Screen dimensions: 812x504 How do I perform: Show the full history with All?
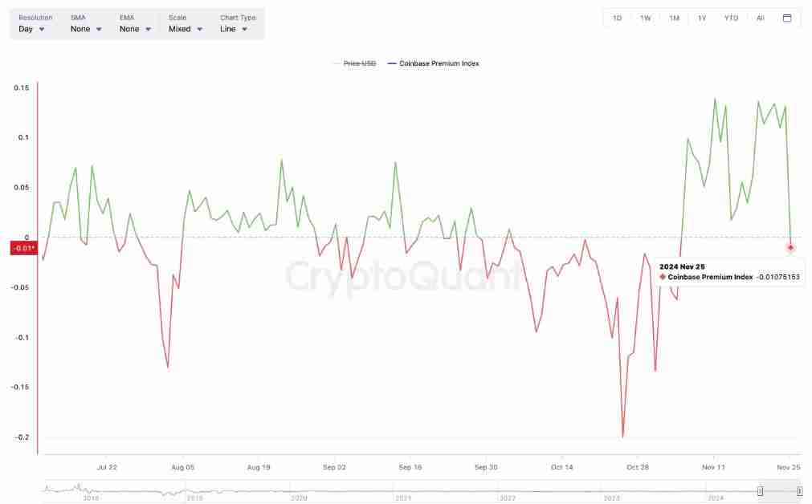click(x=760, y=18)
